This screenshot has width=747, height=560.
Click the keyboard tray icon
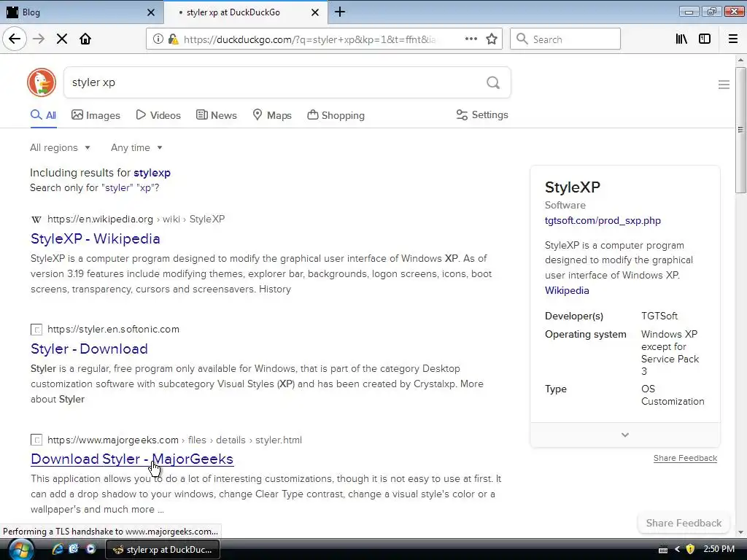[662, 550]
